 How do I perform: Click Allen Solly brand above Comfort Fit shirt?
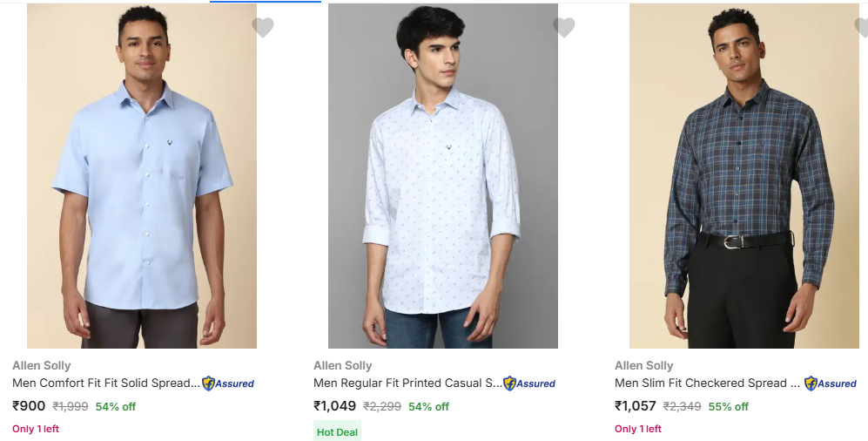[42, 366]
